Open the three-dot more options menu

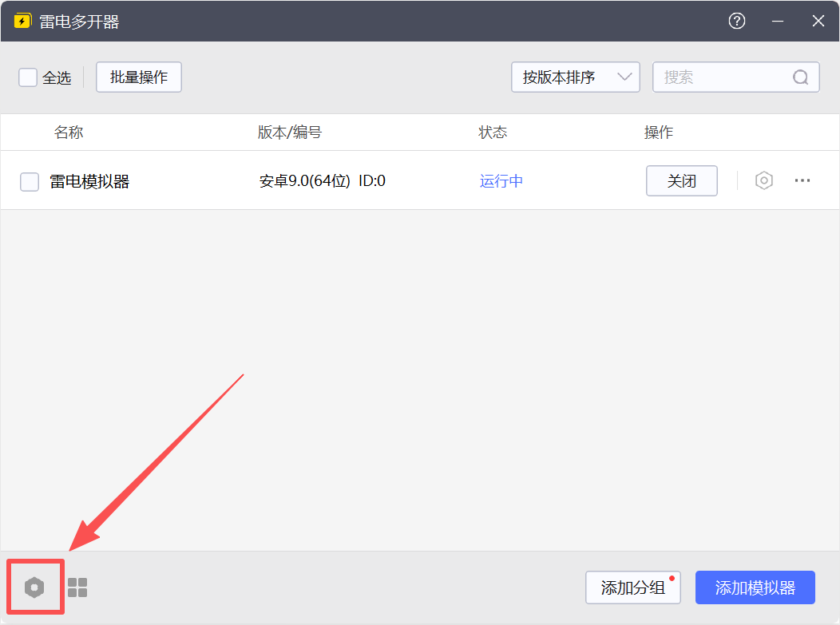coord(802,181)
